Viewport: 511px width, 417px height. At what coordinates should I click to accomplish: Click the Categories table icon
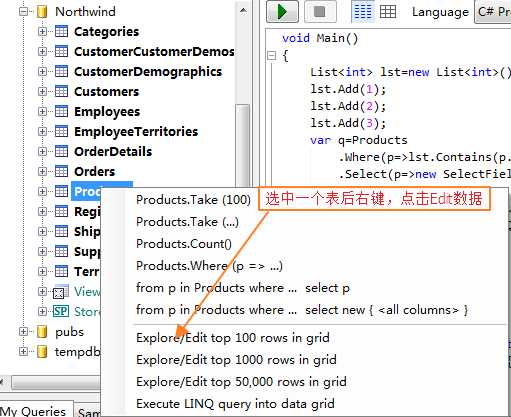click(61, 31)
